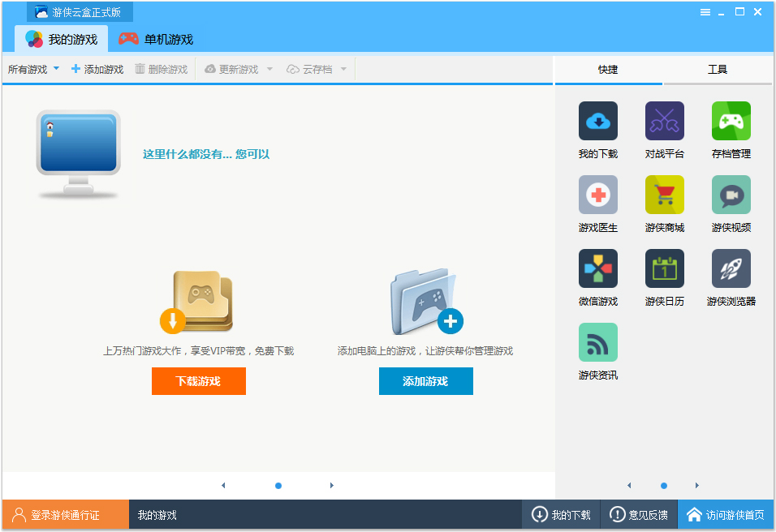Open 意见反馈 feedback in status bar
This screenshot has height=532, width=776.
coord(639,515)
